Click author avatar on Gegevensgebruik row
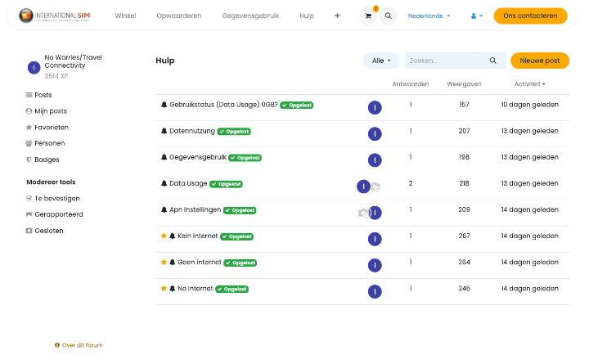The image size is (589, 364). (x=375, y=160)
